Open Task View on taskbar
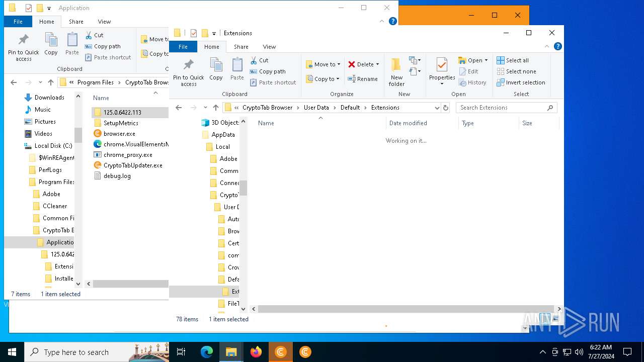This screenshot has width=644, height=362. coord(181,352)
